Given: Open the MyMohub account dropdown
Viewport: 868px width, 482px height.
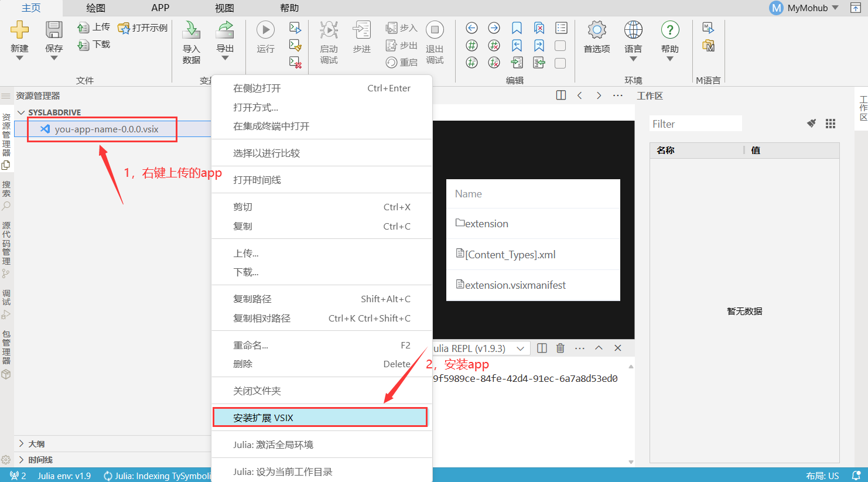Looking at the screenshot, I should pos(804,8).
